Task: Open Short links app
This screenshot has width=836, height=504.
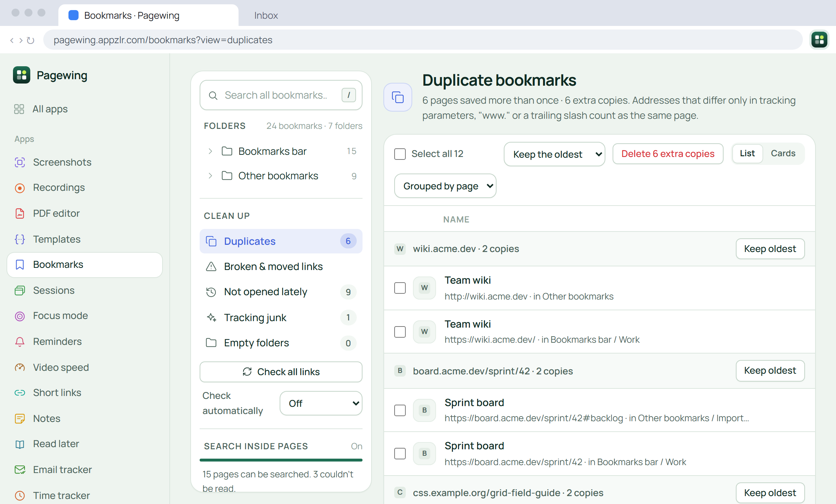Action: [85, 393]
